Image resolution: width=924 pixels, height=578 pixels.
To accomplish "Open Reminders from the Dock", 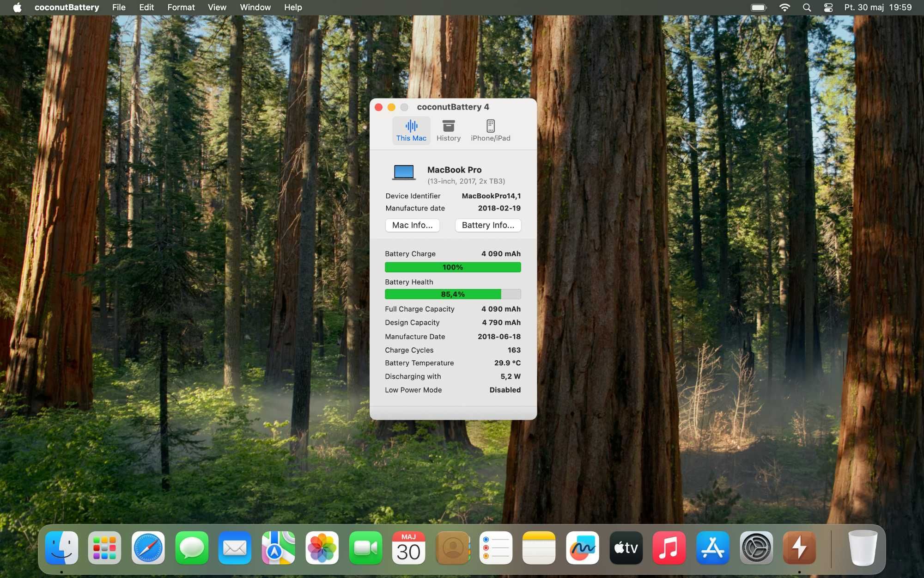I will [x=496, y=548].
